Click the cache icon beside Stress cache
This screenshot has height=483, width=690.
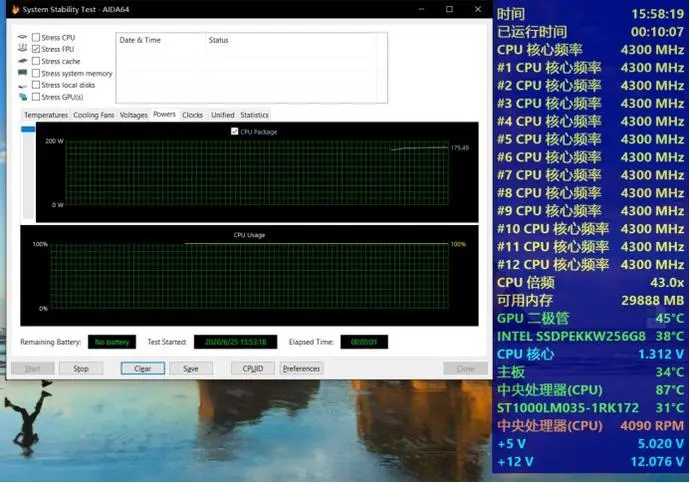click(x=22, y=61)
